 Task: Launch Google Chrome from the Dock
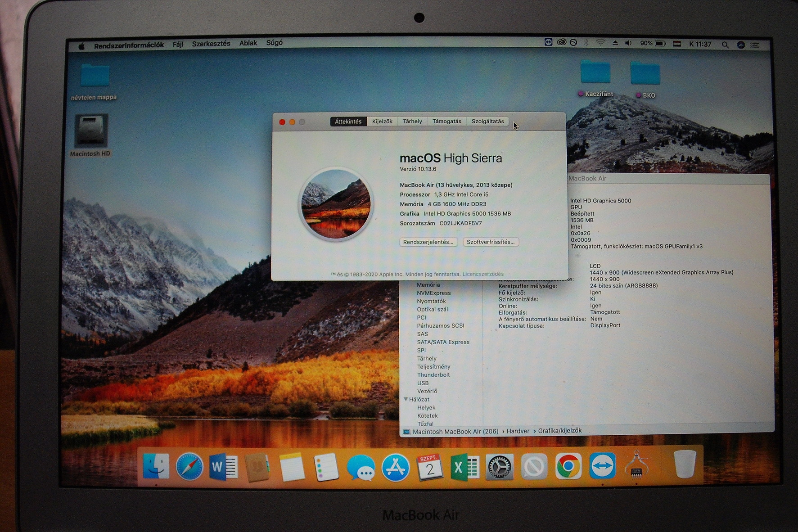(x=568, y=466)
